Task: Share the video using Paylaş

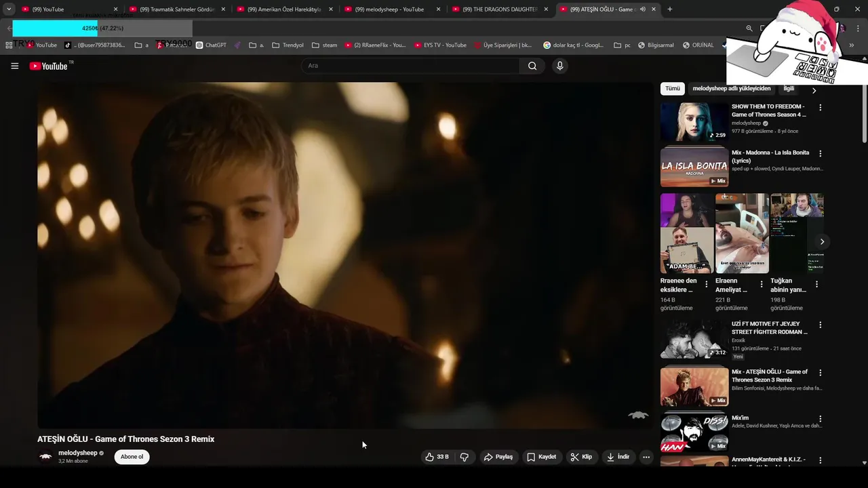Action: 498,457
